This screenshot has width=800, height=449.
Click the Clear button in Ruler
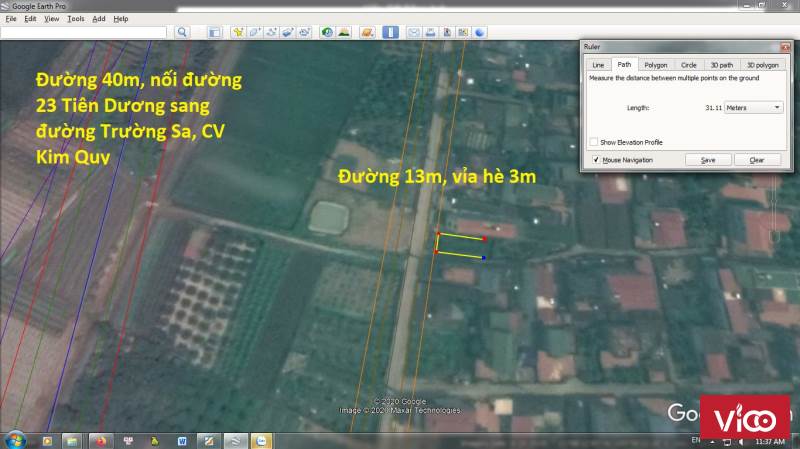point(757,160)
